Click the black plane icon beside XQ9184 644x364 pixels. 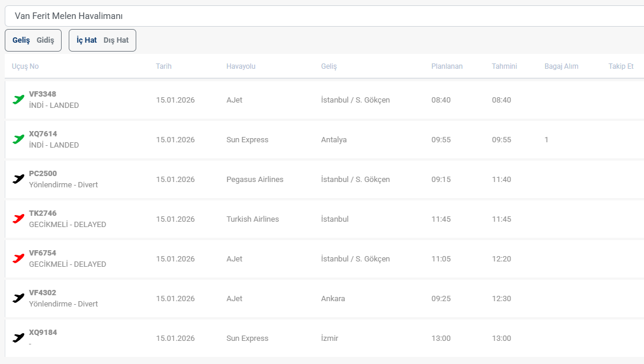coord(18,338)
